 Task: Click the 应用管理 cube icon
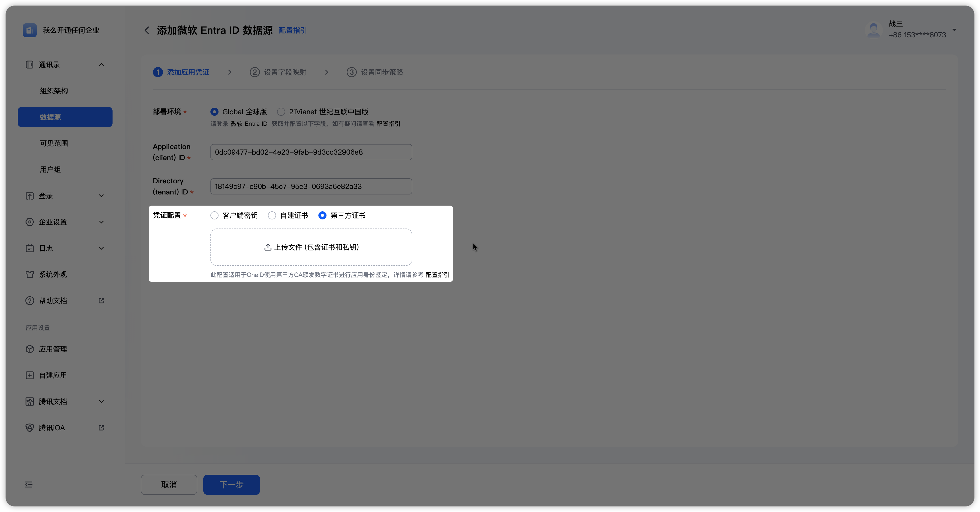[30, 349]
